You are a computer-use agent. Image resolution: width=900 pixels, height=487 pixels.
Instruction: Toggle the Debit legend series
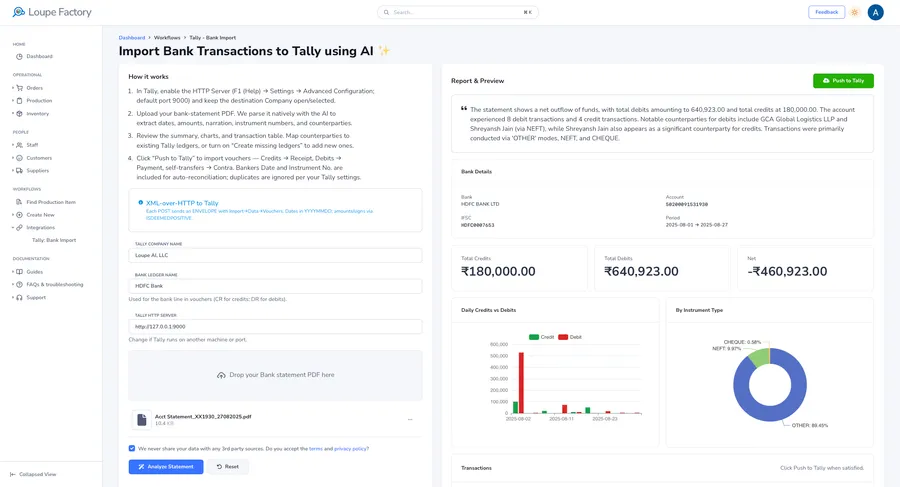570,337
